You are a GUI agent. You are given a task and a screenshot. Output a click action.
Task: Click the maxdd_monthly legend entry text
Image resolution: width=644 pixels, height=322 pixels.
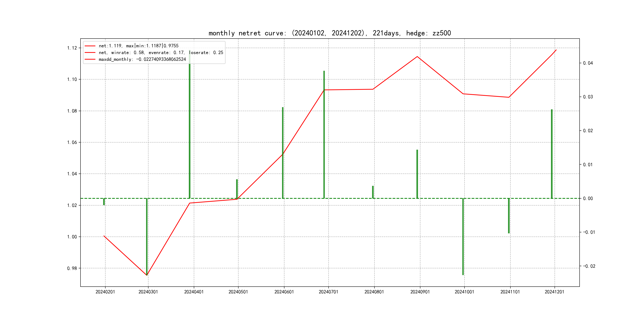click(x=142, y=59)
